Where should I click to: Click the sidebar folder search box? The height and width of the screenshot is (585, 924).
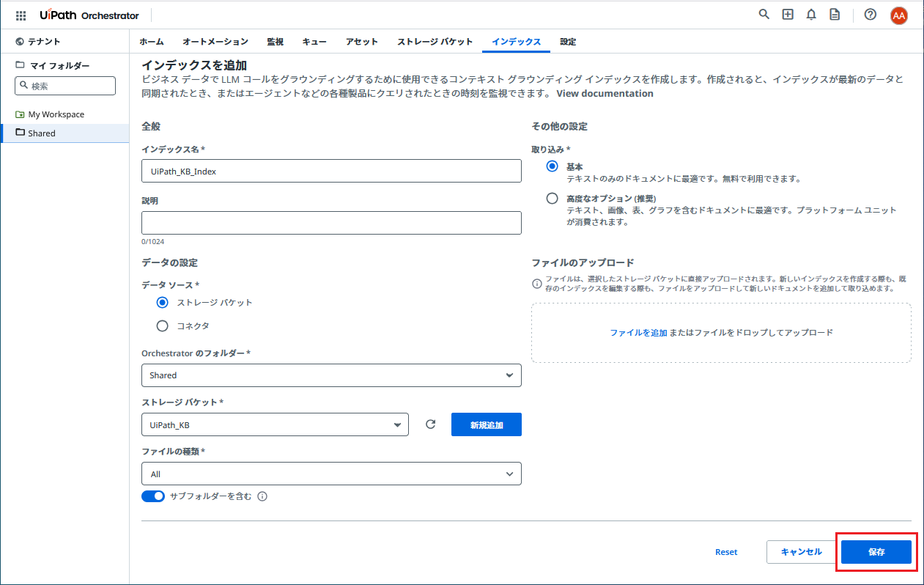pos(65,86)
